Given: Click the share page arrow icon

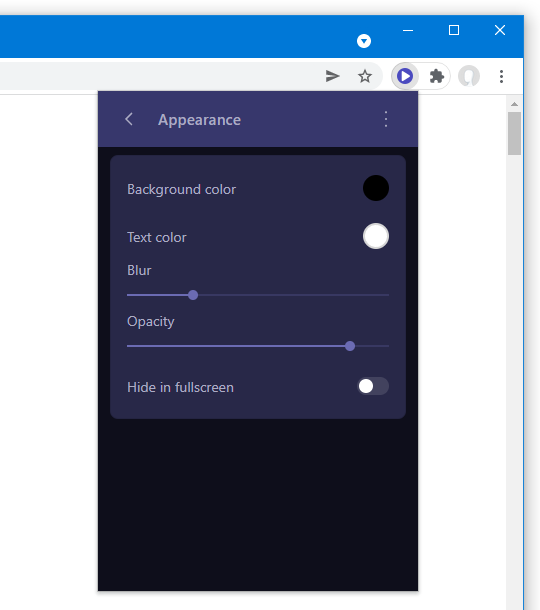Looking at the screenshot, I should tap(332, 76).
